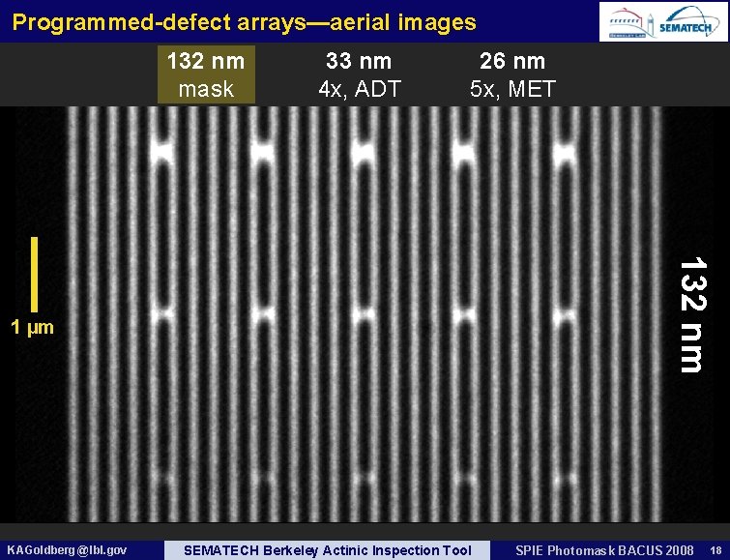Click the slide title 'Programmed-defect arrays—aerial images'

(244, 22)
